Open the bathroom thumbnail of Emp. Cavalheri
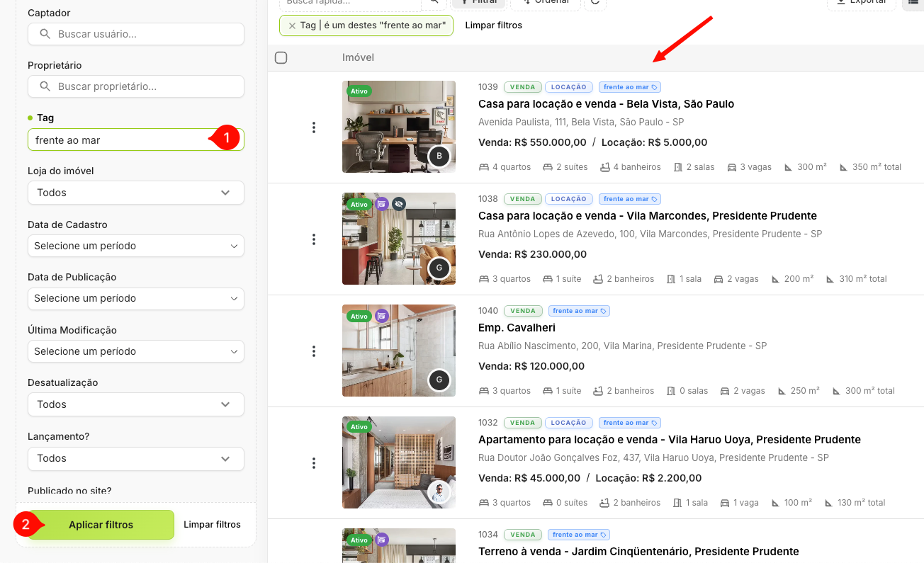The image size is (924, 563). pyautogui.click(x=399, y=351)
